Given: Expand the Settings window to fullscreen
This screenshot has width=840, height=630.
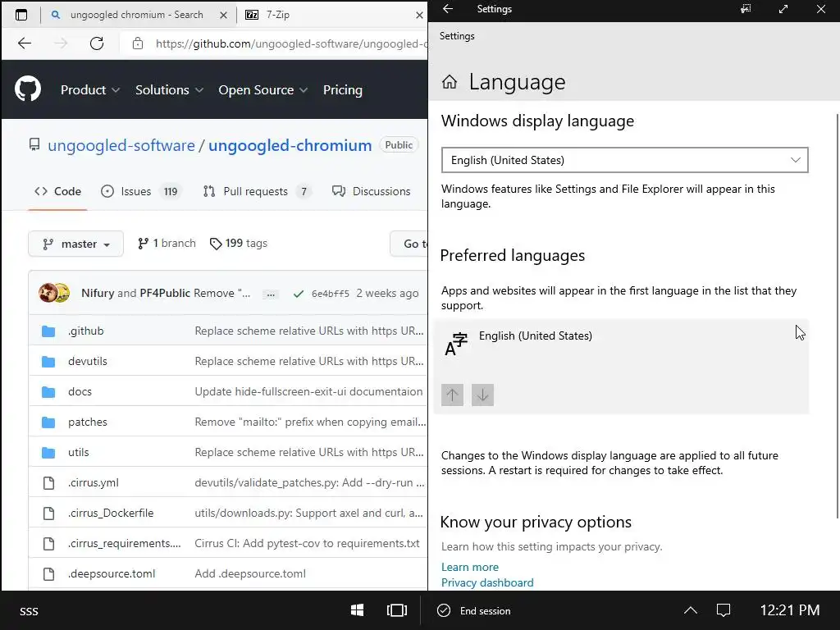Looking at the screenshot, I should pyautogui.click(x=783, y=8).
